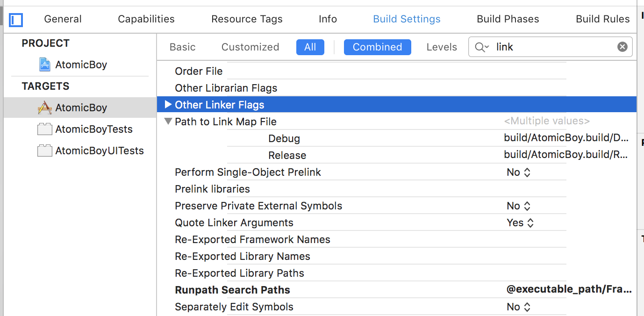Change Quote Linker Arguments Yes popup
Screen dimensions: 644x316
coord(520,223)
